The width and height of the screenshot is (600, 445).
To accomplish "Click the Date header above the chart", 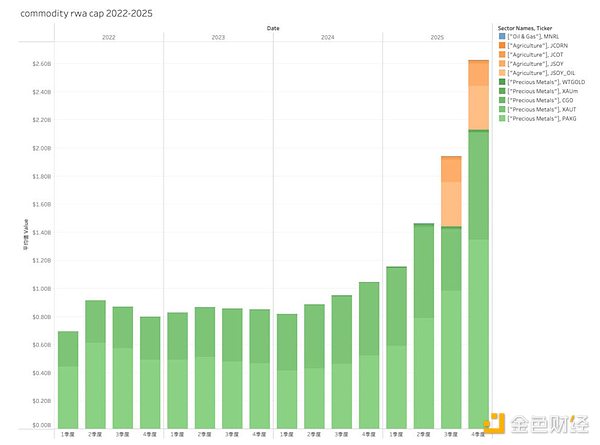I will point(272,28).
